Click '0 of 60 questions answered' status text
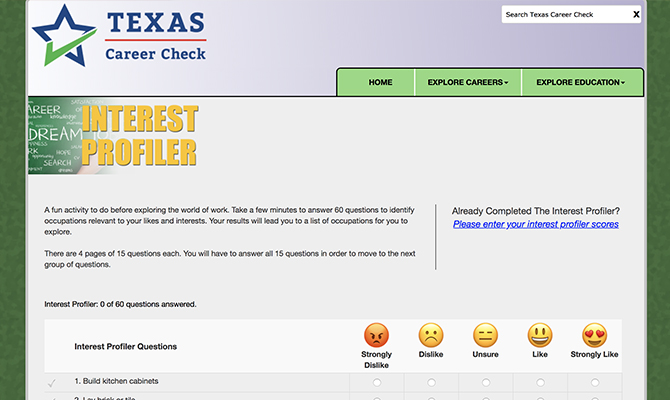This screenshot has height=400, width=670. pos(148,304)
